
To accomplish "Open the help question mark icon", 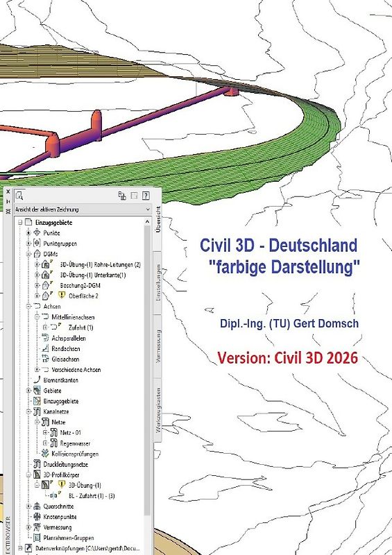I will point(146,196).
